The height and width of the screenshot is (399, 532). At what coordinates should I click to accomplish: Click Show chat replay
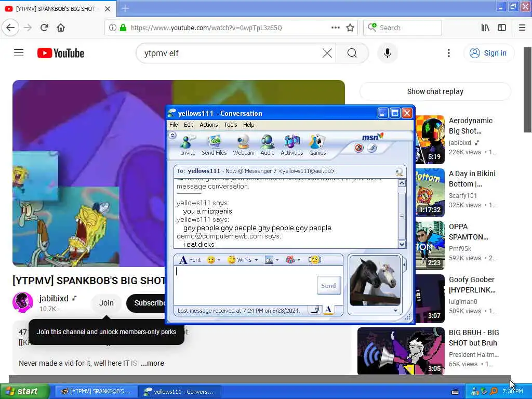click(x=435, y=91)
